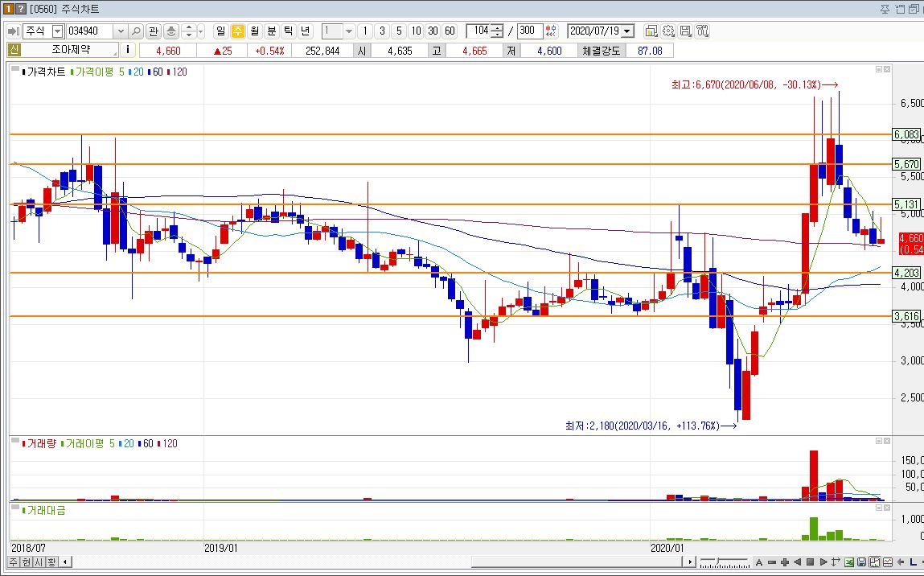Click the Excel export icon
This screenshot has height=576, width=924.
coord(849,562)
